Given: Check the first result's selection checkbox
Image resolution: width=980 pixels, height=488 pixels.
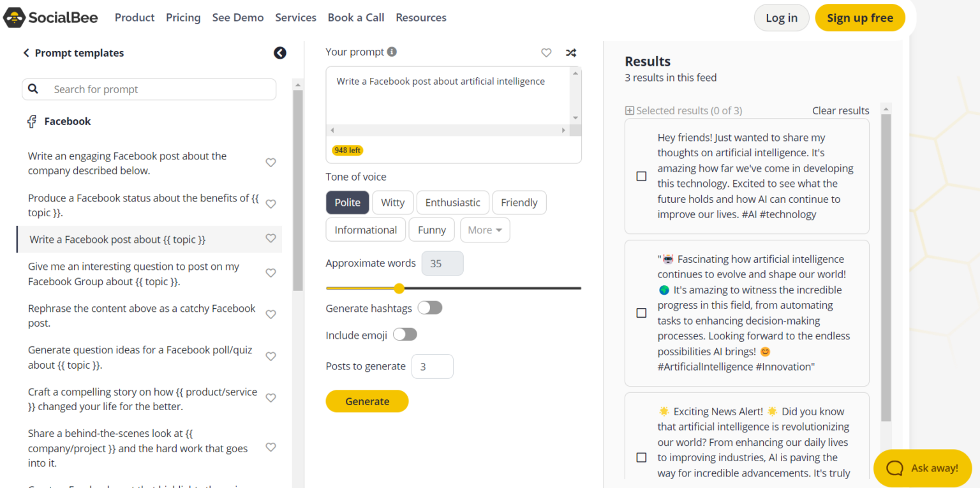Looking at the screenshot, I should click(x=641, y=176).
